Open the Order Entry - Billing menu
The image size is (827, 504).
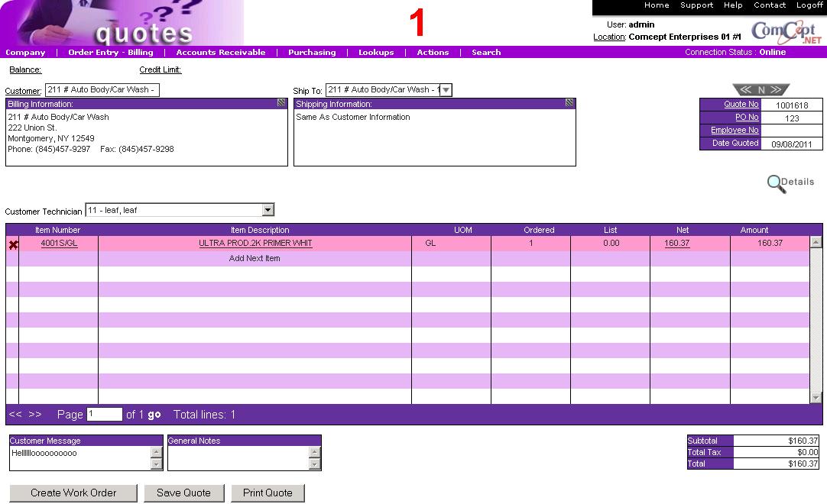coord(110,53)
